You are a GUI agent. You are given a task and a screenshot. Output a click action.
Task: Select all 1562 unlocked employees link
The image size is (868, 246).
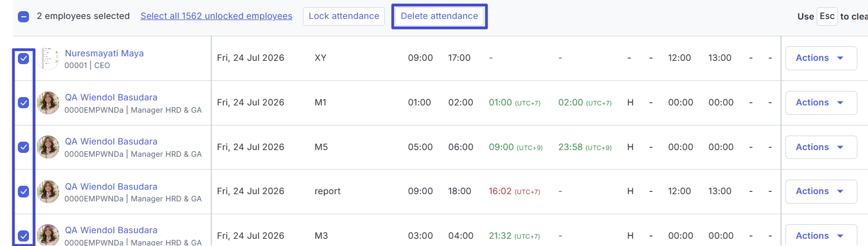point(216,16)
